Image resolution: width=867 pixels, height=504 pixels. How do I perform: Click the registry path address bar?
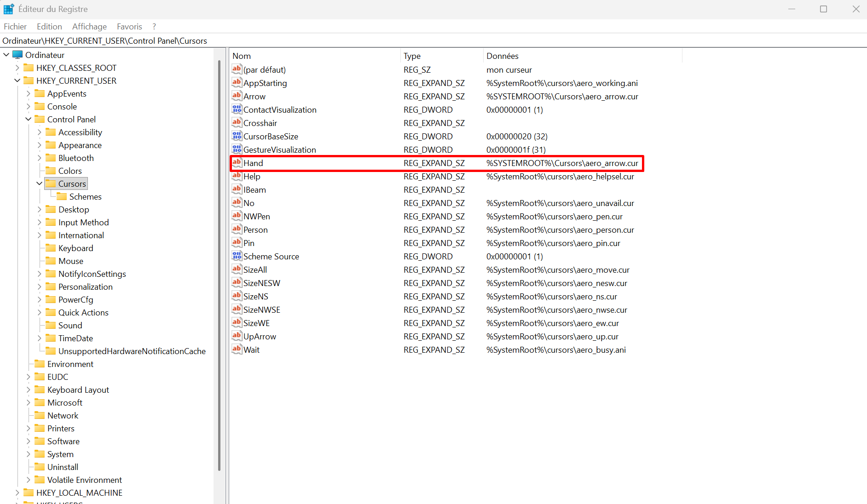coord(433,40)
